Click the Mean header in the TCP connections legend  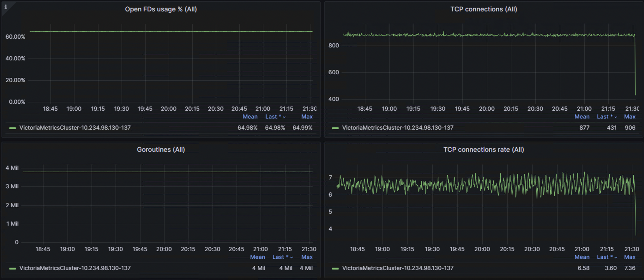click(x=582, y=116)
